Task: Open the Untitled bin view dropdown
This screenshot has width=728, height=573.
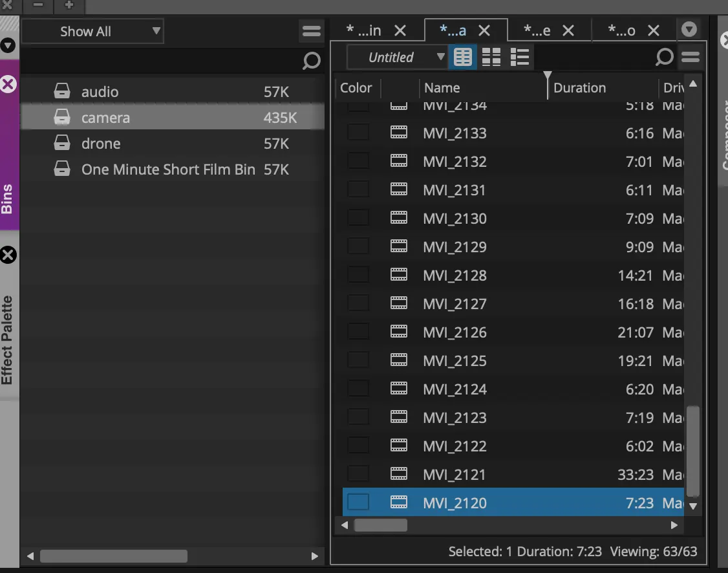Action: tap(398, 57)
